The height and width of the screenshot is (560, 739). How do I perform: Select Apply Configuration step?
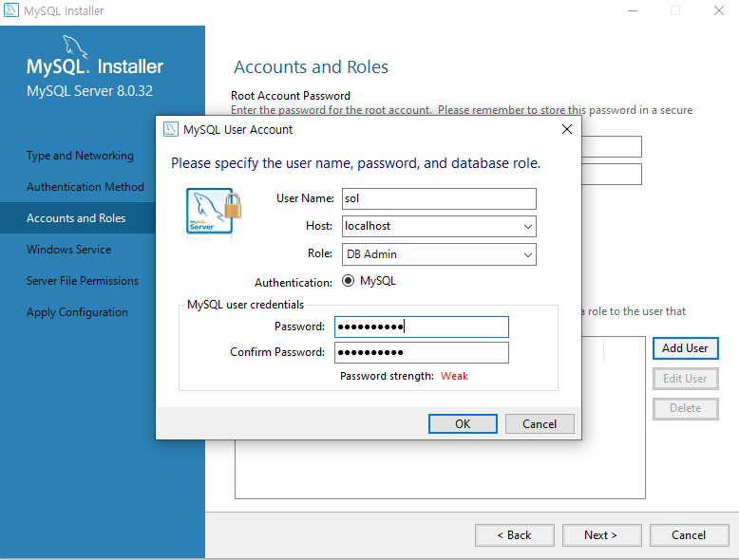coord(77,312)
